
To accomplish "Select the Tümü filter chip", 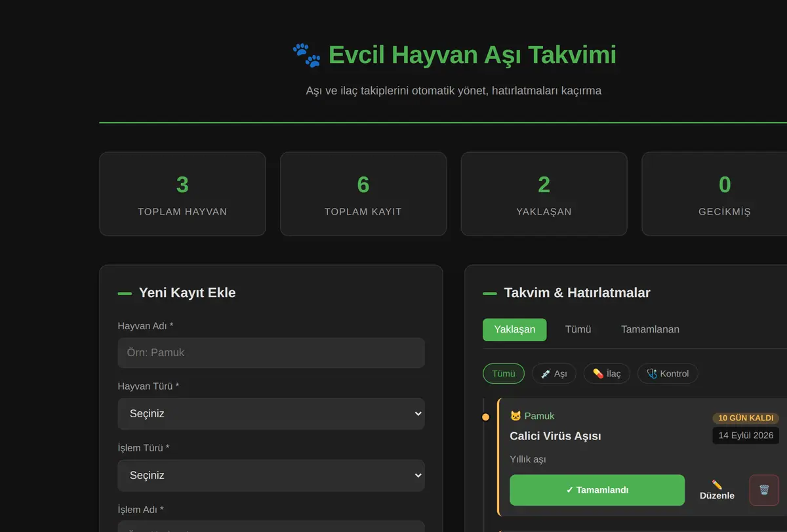I will pyautogui.click(x=504, y=373).
